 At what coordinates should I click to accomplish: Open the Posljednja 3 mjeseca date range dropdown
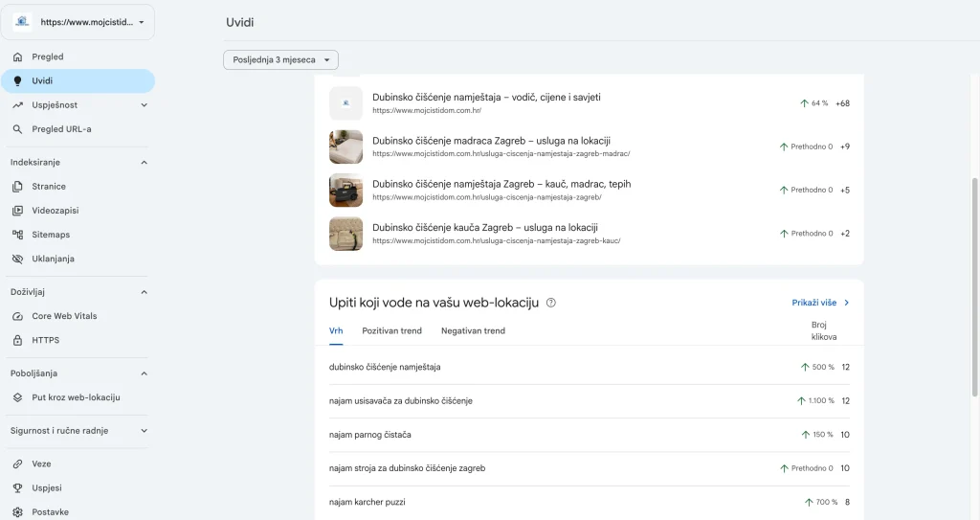tap(280, 60)
